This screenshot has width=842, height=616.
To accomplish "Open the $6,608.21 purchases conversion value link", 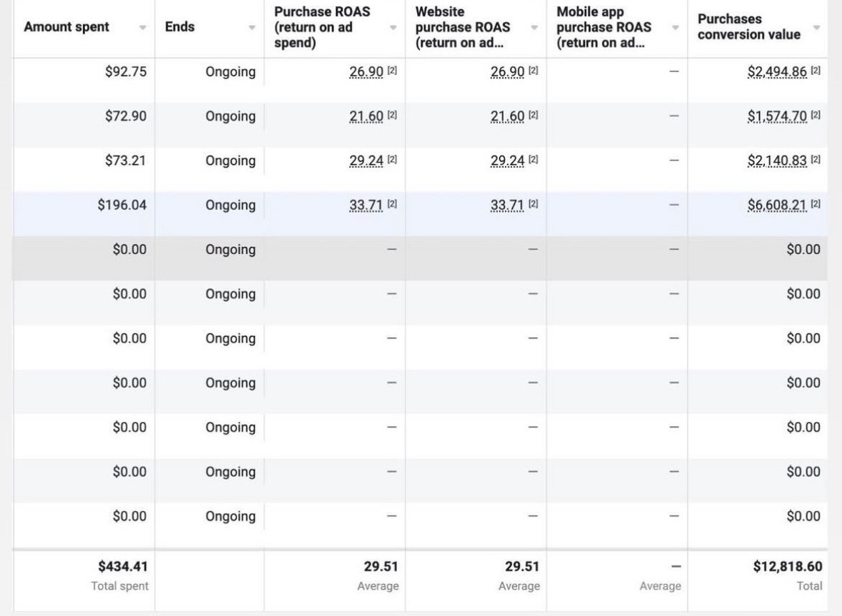I will pyautogui.click(x=777, y=206).
